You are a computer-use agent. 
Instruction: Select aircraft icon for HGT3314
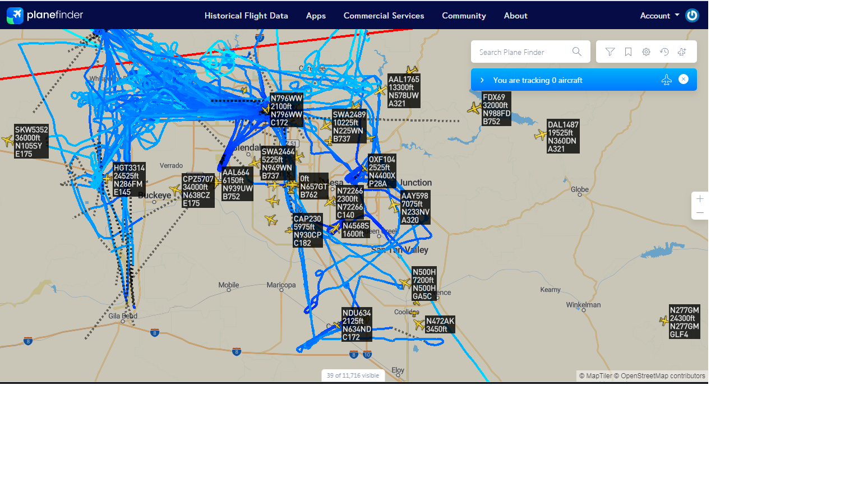point(107,179)
